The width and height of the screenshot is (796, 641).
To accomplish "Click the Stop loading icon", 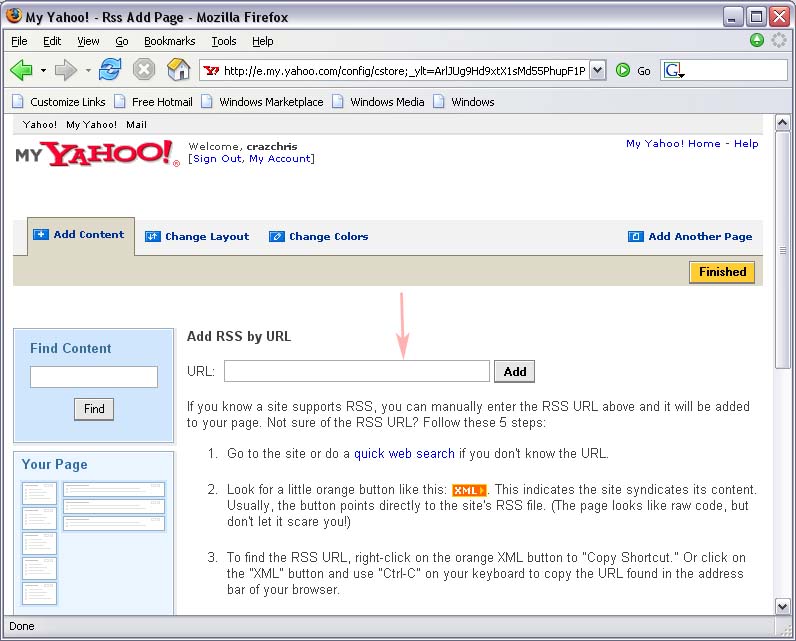I will 144,70.
